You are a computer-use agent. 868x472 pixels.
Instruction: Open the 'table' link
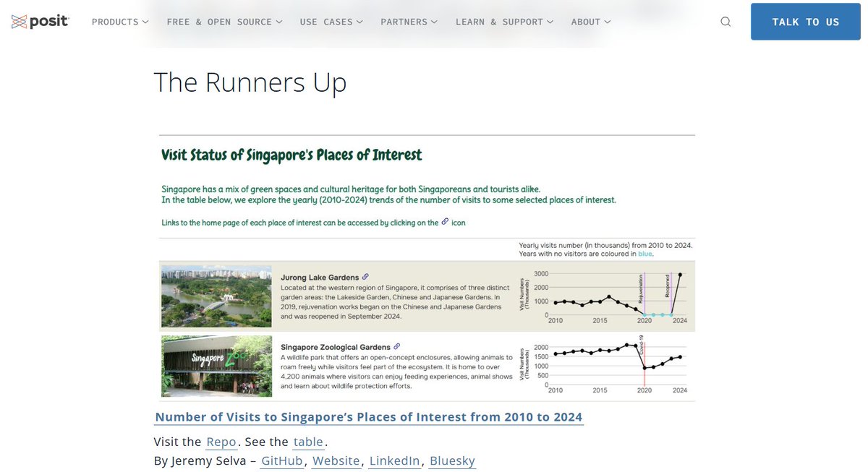click(309, 442)
